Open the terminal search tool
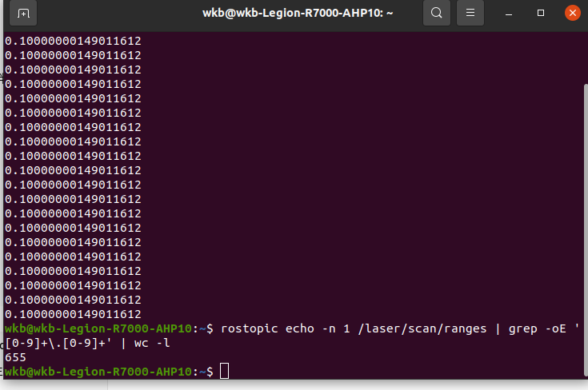Screen dimensions: 588x390 tap(437, 13)
